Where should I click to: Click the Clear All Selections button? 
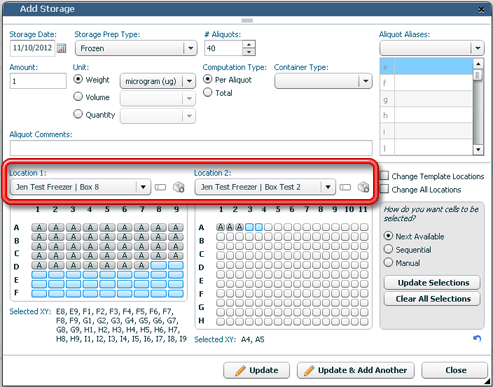tap(432, 299)
